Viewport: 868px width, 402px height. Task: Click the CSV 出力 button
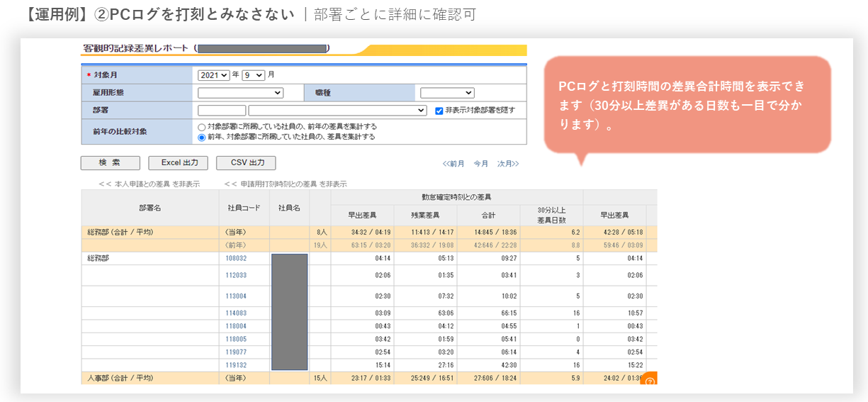point(246,162)
